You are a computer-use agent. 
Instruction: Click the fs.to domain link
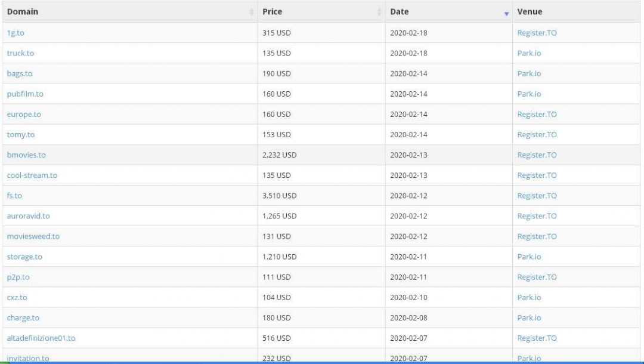pos(14,196)
